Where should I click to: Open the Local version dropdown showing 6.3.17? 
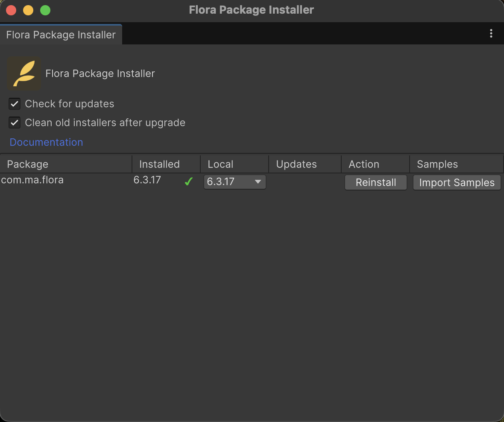click(x=234, y=182)
